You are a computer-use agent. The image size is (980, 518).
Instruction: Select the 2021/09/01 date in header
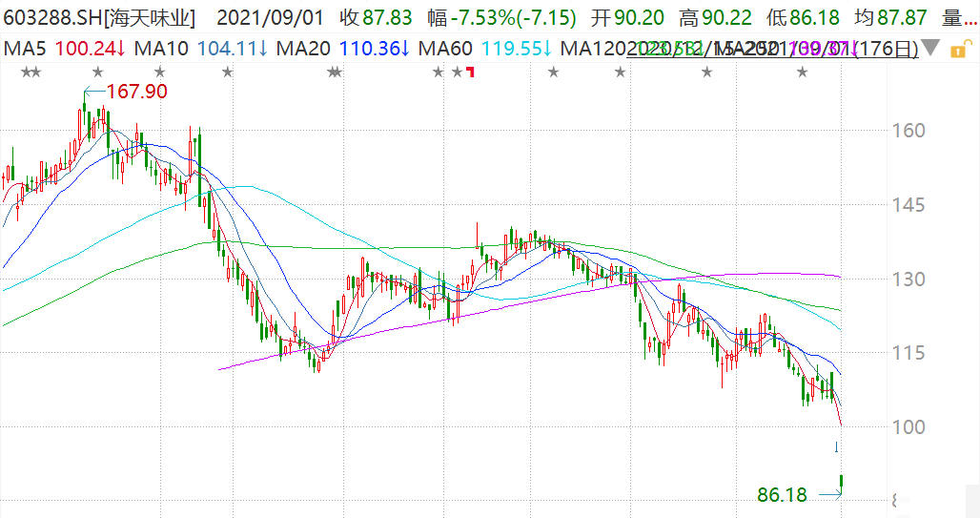271,17
